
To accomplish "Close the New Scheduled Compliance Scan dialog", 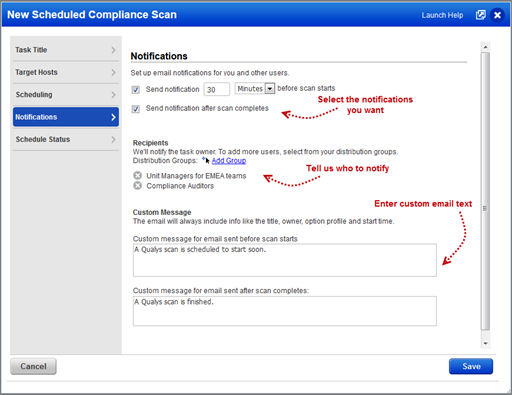I will 497,15.
